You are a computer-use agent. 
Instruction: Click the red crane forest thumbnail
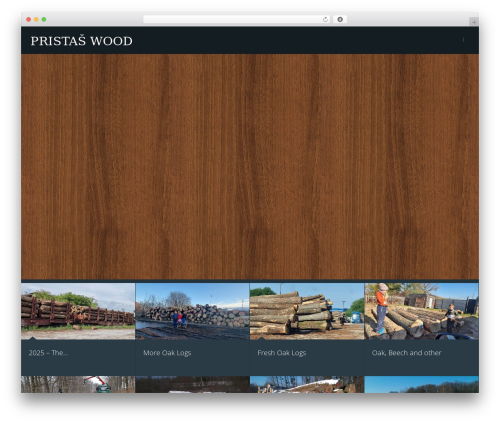(78, 384)
